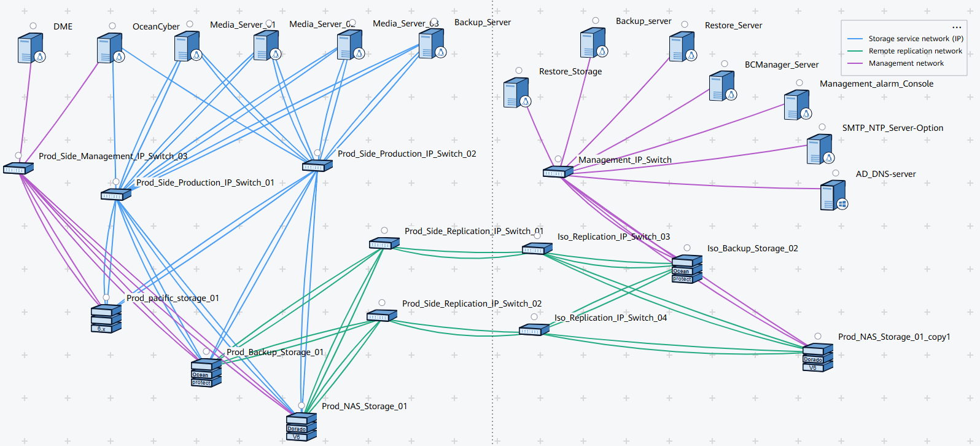Click the Iso_Replication_IP_Switch_04 text label

(610, 318)
